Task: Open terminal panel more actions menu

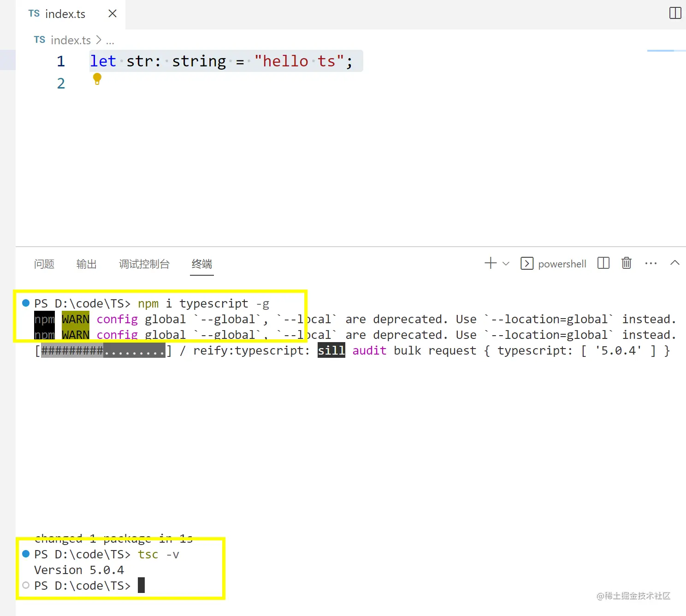Action: (651, 263)
